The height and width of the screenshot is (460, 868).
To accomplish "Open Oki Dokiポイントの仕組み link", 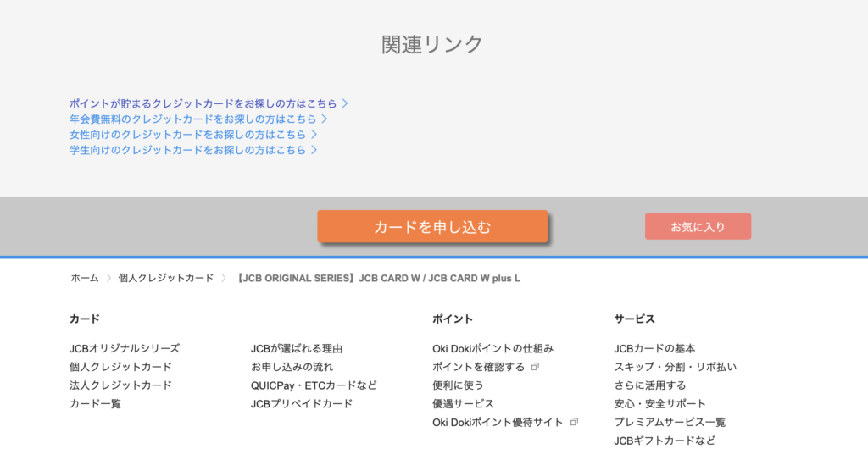I will tap(493, 349).
